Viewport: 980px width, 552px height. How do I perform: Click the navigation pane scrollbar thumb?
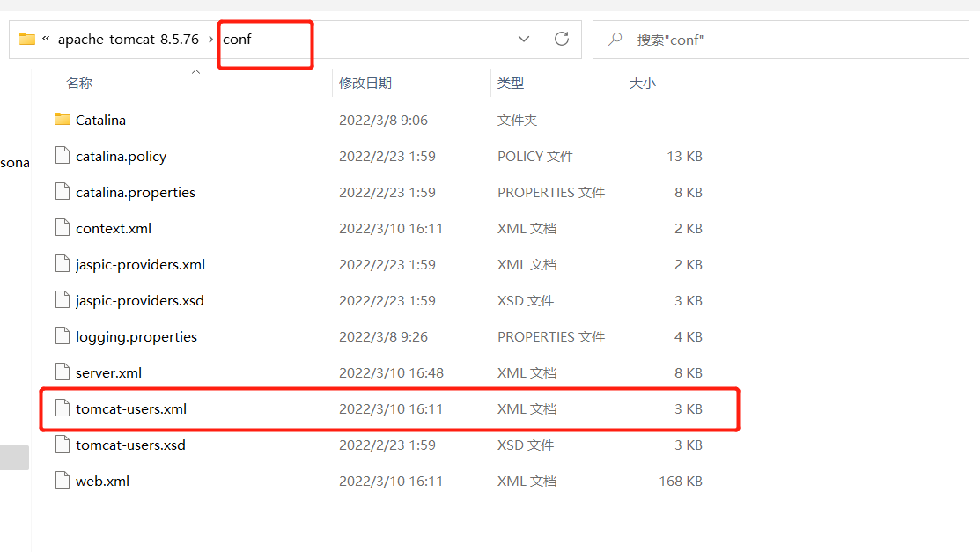point(14,458)
